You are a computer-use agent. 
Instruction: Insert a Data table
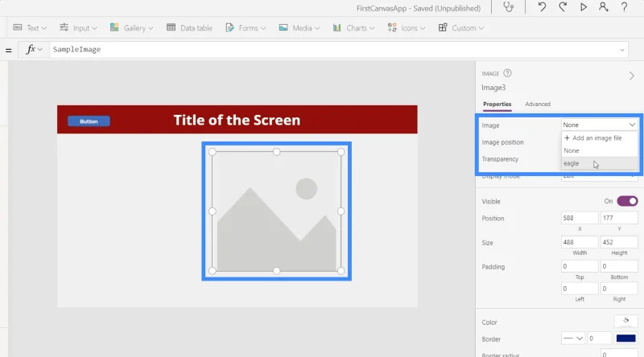tap(189, 28)
